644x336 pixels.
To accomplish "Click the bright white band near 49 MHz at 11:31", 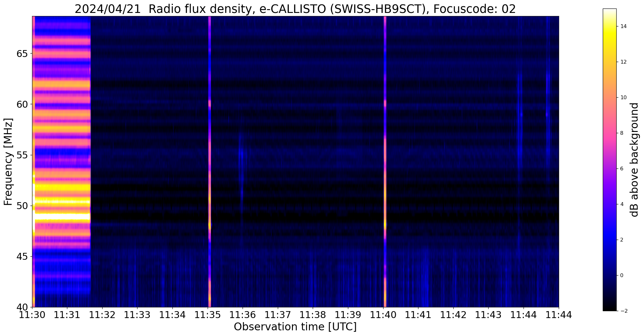I will click(62, 217).
